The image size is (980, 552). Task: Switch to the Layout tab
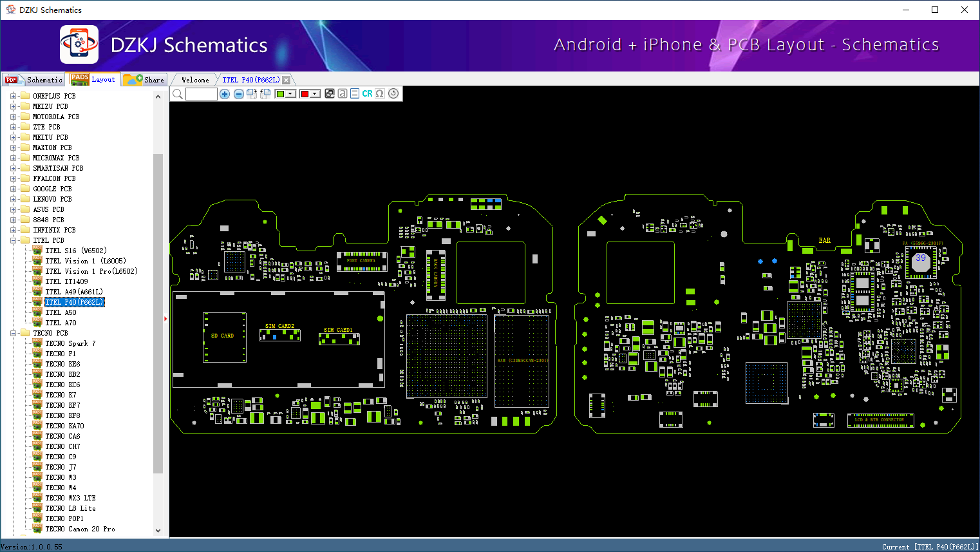click(94, 79)
